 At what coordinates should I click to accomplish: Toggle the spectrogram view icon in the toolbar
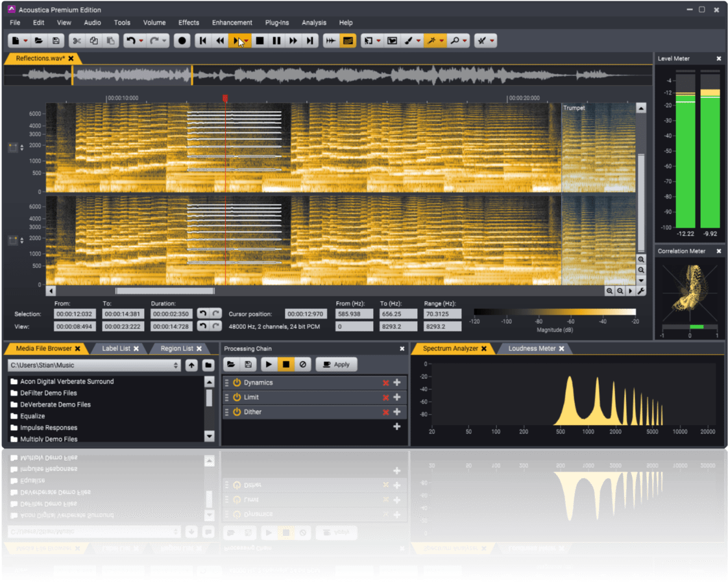[348, 41]
